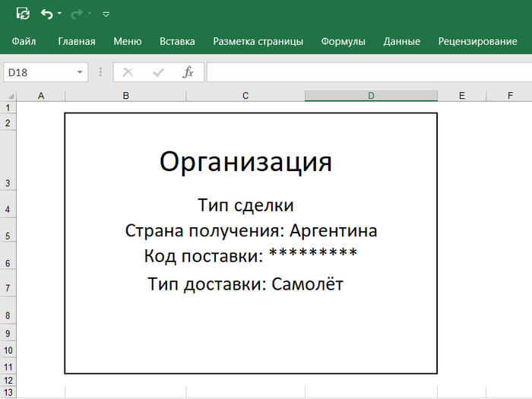Select the Формулы ribbon tab
Viewport: 532px width, 399px height.
[x=343, y=42]
